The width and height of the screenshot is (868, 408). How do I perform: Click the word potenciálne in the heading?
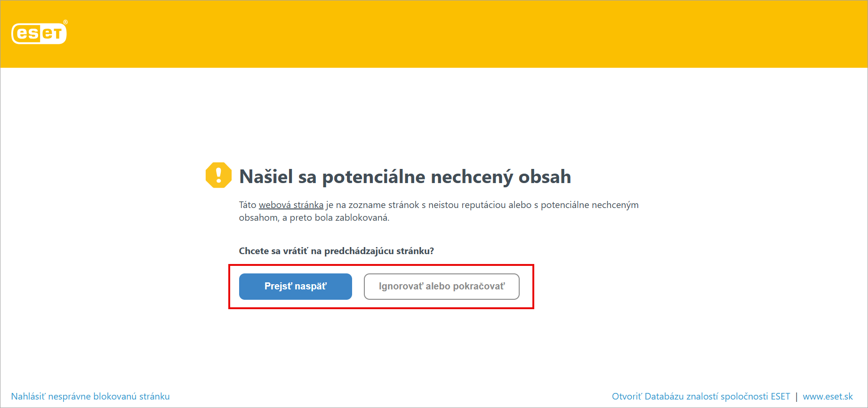coord(374,177)
